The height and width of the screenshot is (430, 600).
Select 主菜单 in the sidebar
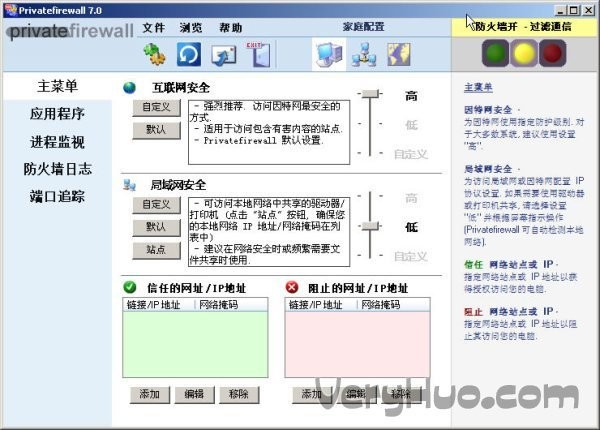point(57,86)
